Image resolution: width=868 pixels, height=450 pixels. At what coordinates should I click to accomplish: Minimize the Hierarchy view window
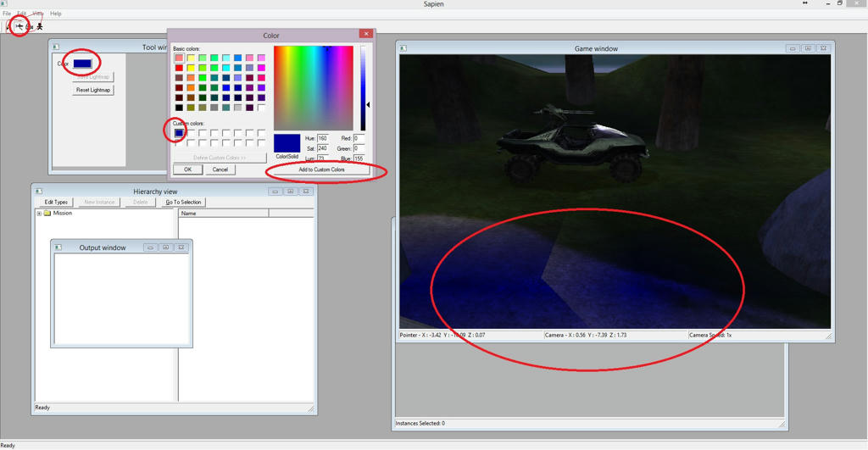tap(275, 192)
